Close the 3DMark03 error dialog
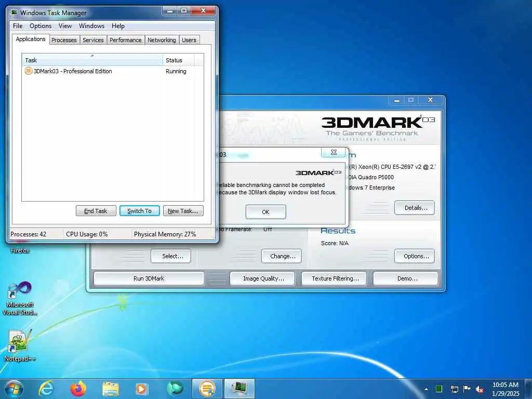 (334, 152)
